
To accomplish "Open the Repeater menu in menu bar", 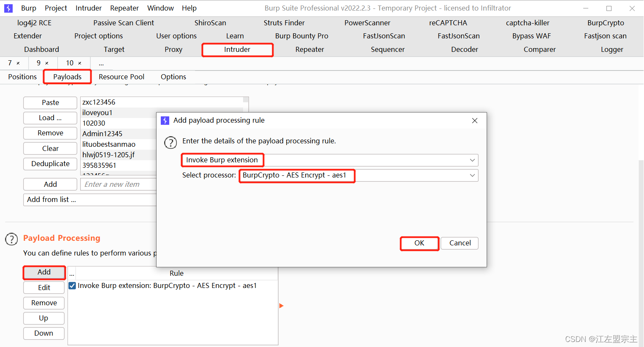I will click(x=124, y=8).
